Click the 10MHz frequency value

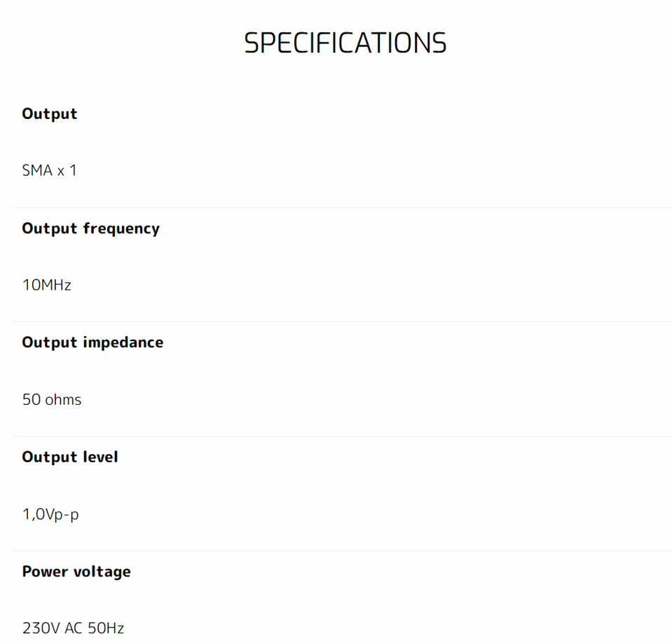coord(46,285)
